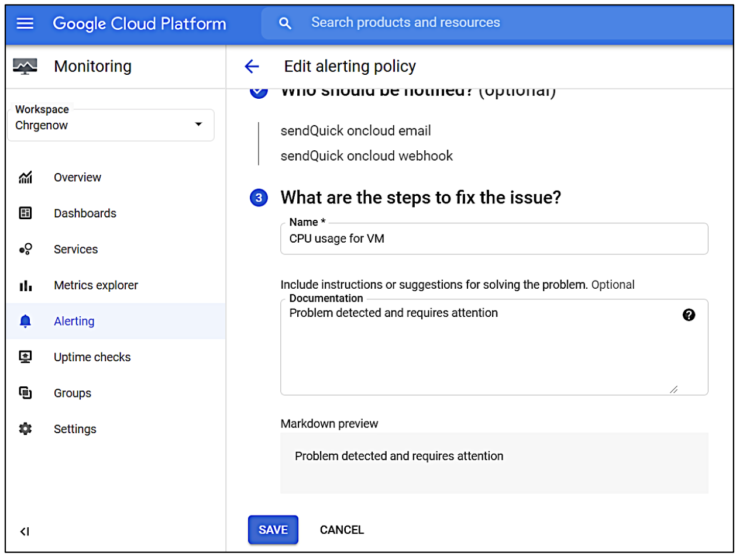Click the Uptime checks monitor icon
This screenshot has height=560, width=743.
26,357
